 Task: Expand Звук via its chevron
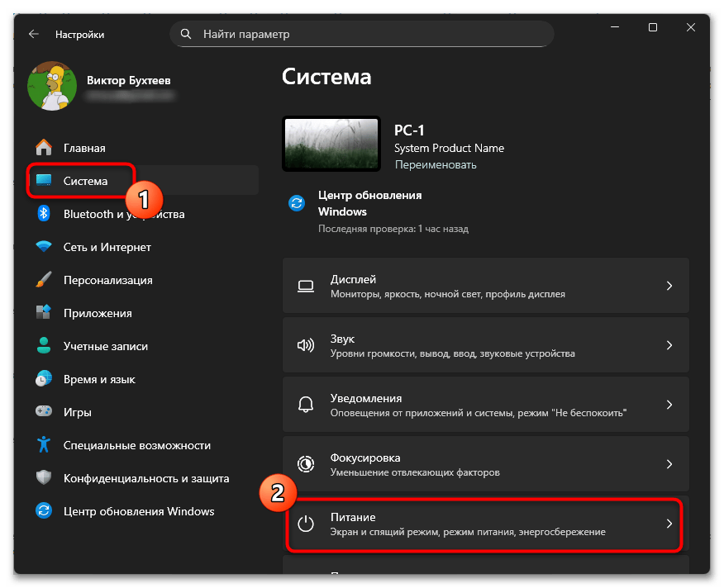point(669,345)
